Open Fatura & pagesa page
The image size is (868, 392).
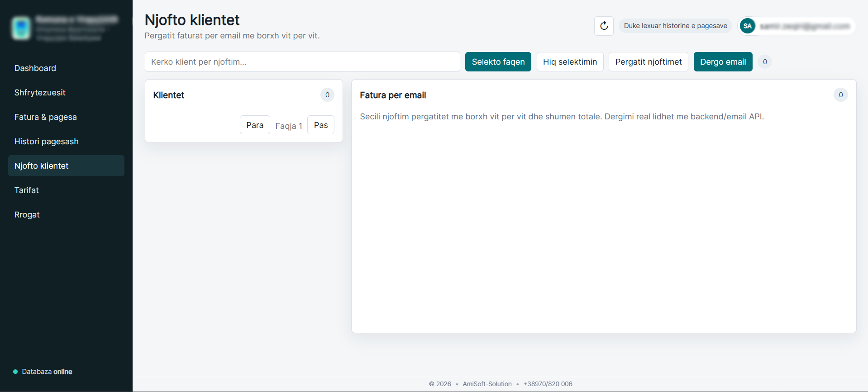pos(66,117)
